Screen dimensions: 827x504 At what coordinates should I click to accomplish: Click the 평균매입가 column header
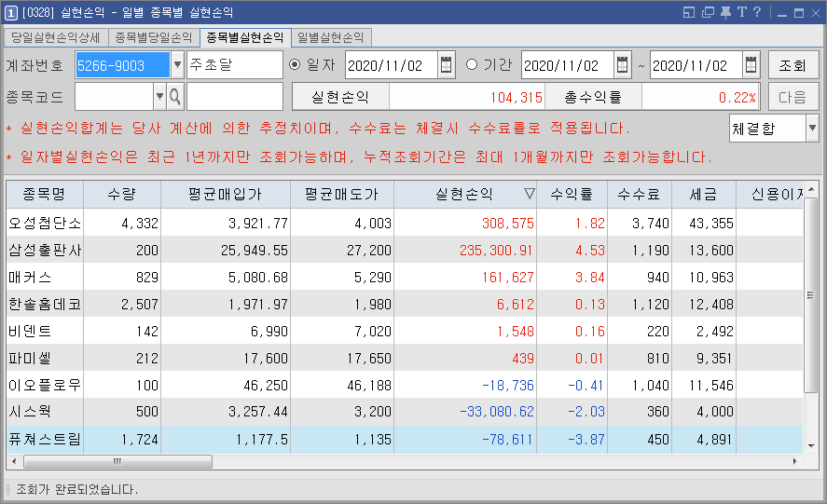[x=226, y=195]
